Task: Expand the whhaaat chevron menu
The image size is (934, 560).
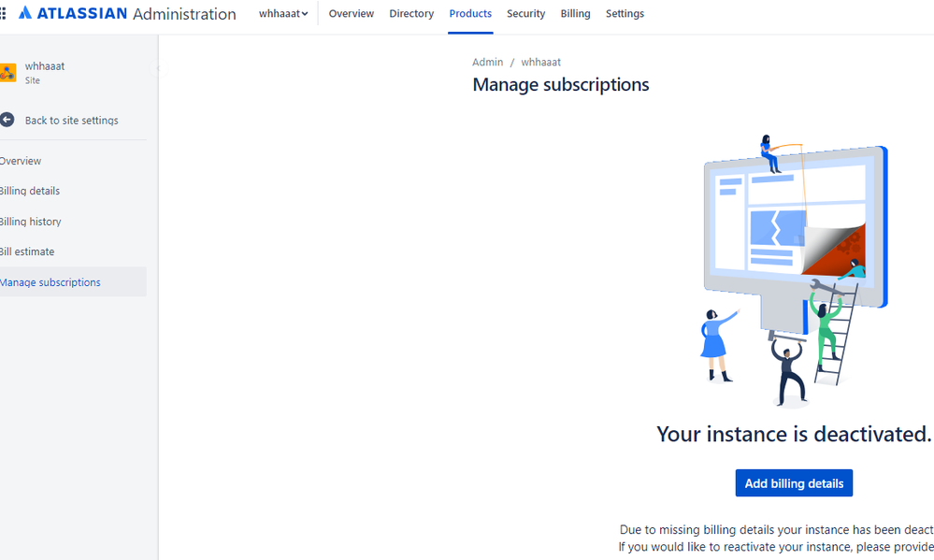Action: click(x=304, y=13)
